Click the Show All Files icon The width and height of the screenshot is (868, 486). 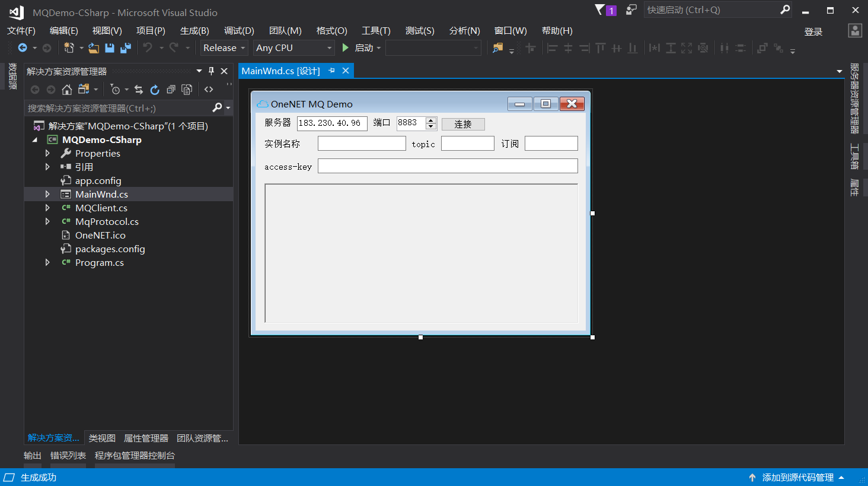187,90
